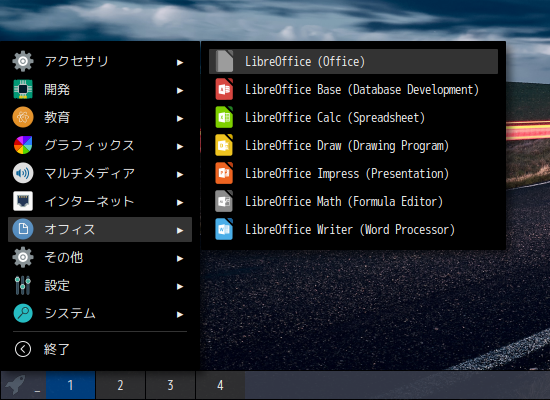Click the システム magnifier icon

coord(23,313)
